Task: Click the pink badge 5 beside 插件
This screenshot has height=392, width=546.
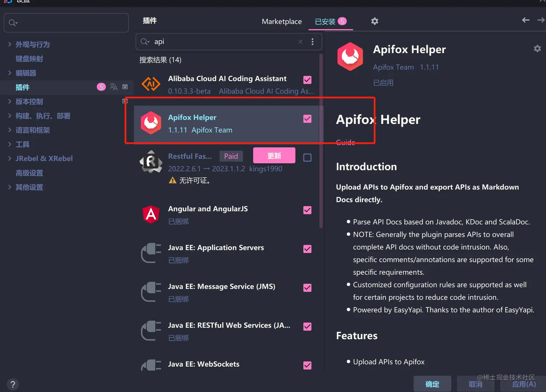Action: point(101,87)
